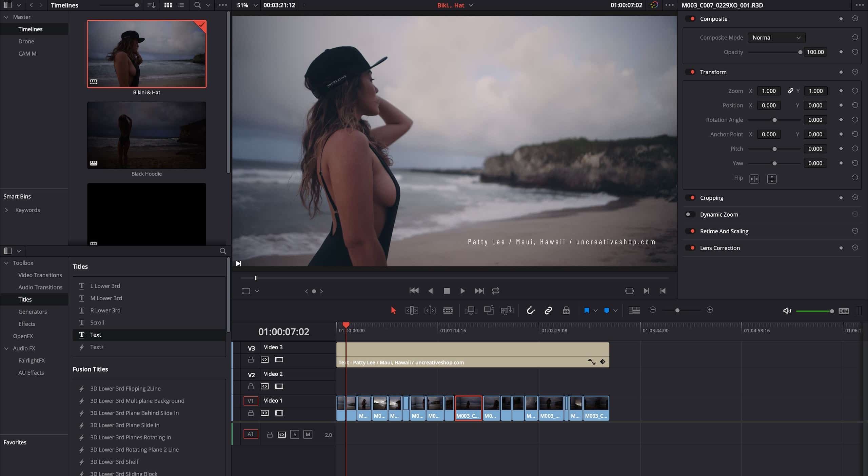Open Generators in the Toolbox

point(33,312)
